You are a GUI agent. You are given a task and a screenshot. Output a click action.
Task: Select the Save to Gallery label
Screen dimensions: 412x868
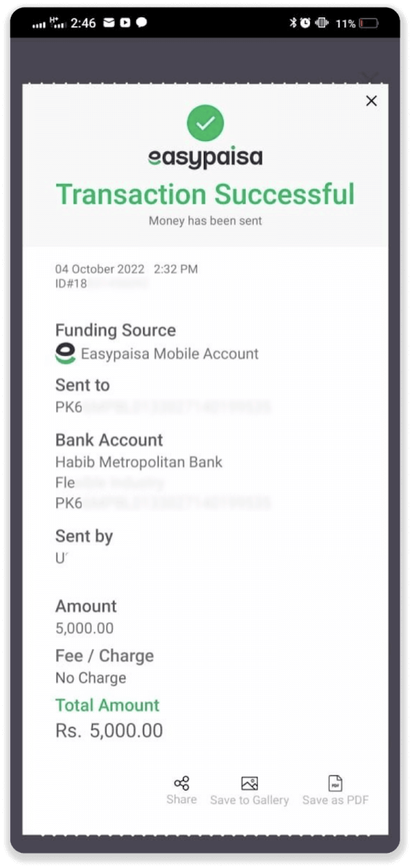249,800
